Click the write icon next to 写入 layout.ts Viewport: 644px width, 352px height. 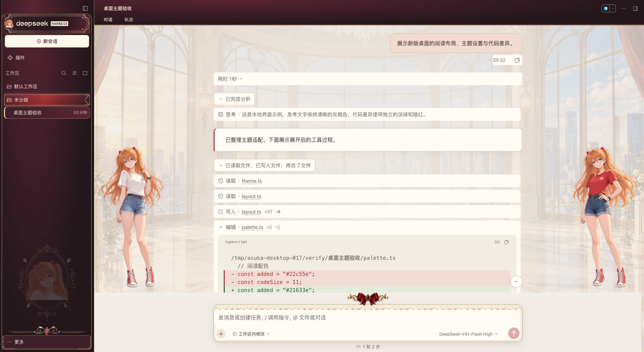[x=221, y=212]
